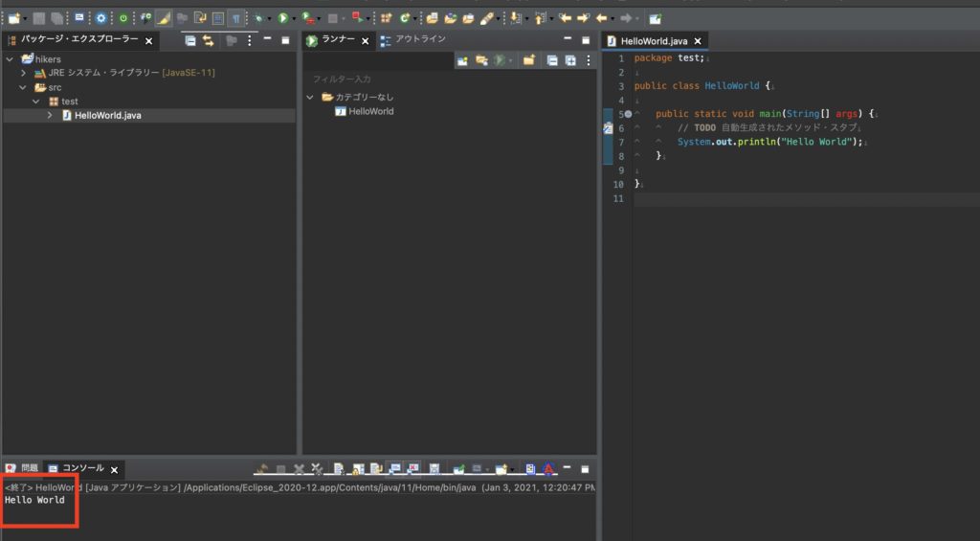The height and width of the screenshot is (541, 980).
Task: Open the Open Console dropdown arrow
Action: (x=513, y=470)
